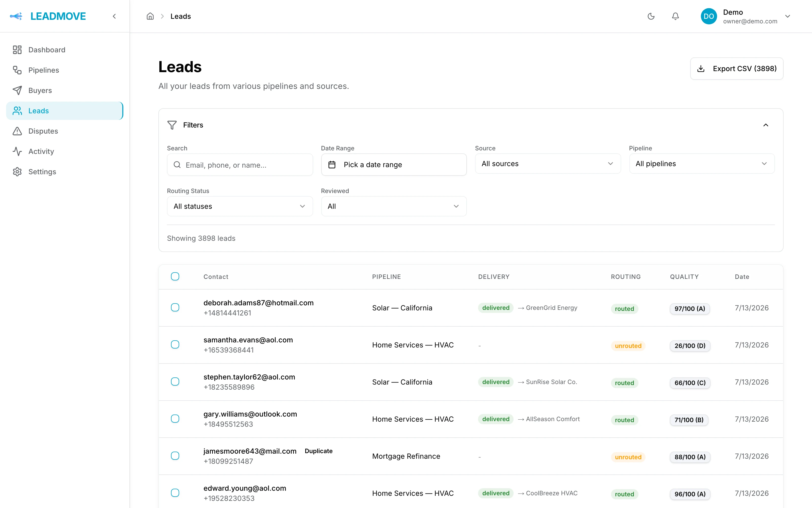
Task: Click Showing 3898 leads text
Action: 201,238
